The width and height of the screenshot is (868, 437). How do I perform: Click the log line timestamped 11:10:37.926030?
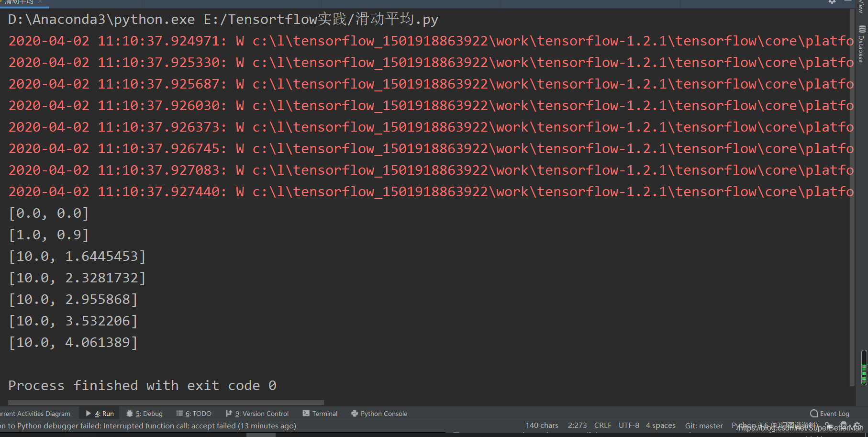[431, 106]
